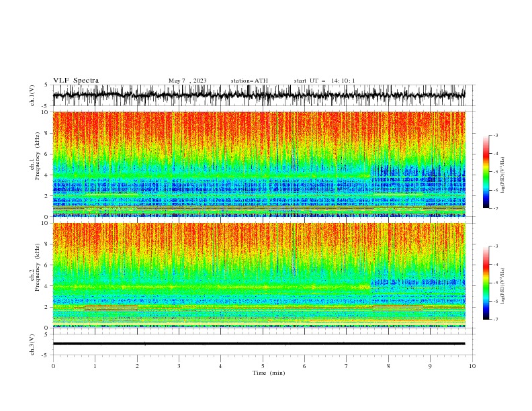532x411 pixels.
Task: Click the ch.2 frequency tick '6'
Action: pyautogui.click(x=47, y=265)
